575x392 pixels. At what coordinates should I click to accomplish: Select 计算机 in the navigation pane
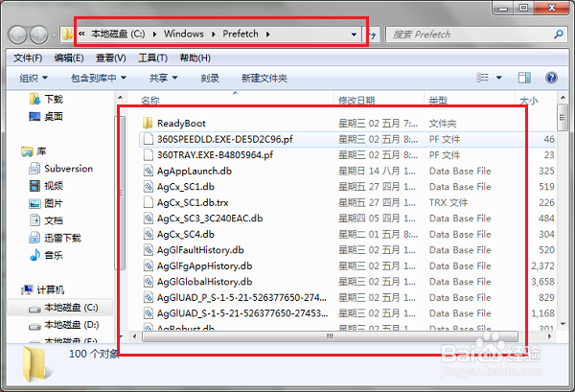[42, 290]
